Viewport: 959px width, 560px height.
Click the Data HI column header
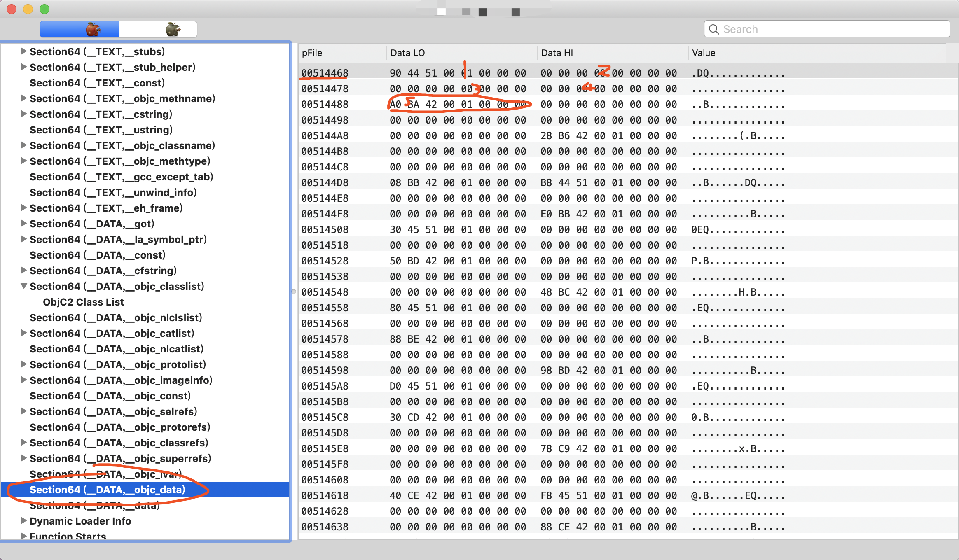557,53
